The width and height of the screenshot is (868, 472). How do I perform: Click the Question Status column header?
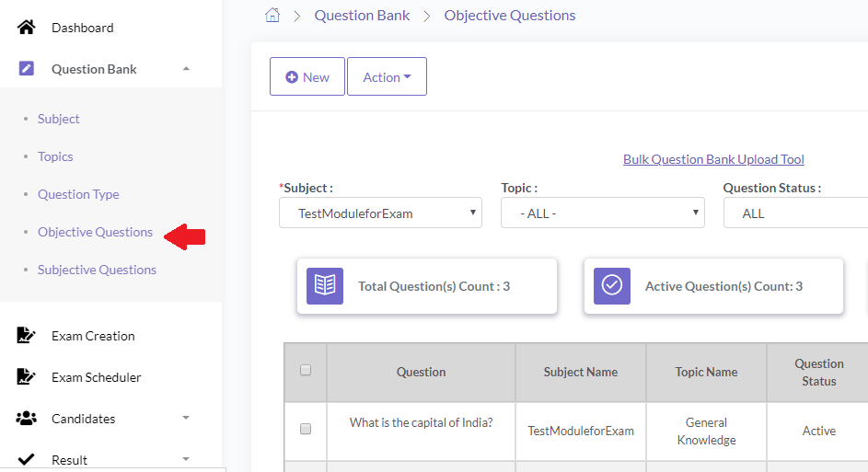(x=818, y=373)
